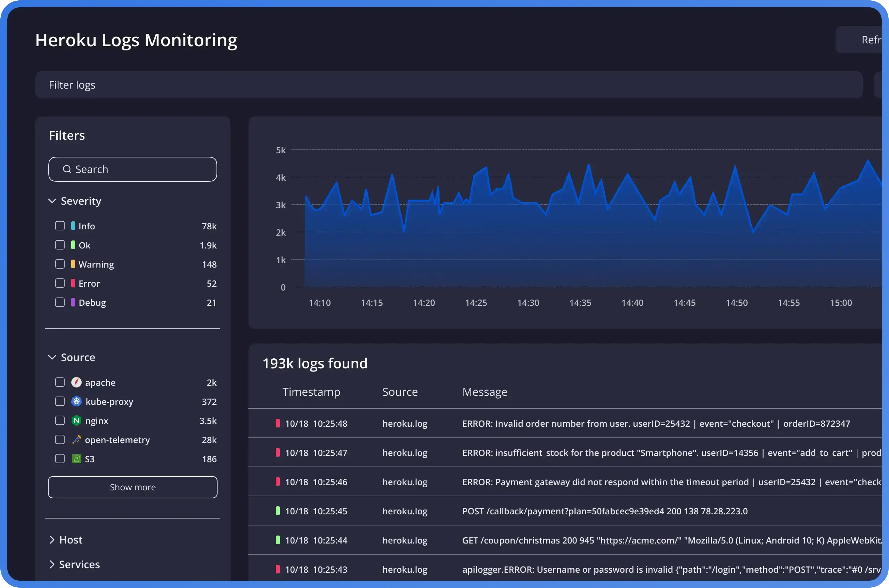Open the POST /callback/payment log message
This screenshot has height=588, width=889.
pos(605,511)
